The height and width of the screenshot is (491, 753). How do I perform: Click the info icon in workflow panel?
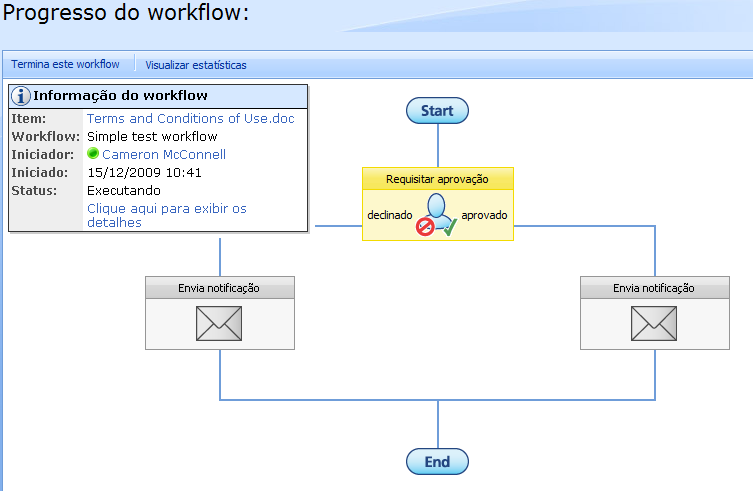point(22,96)
